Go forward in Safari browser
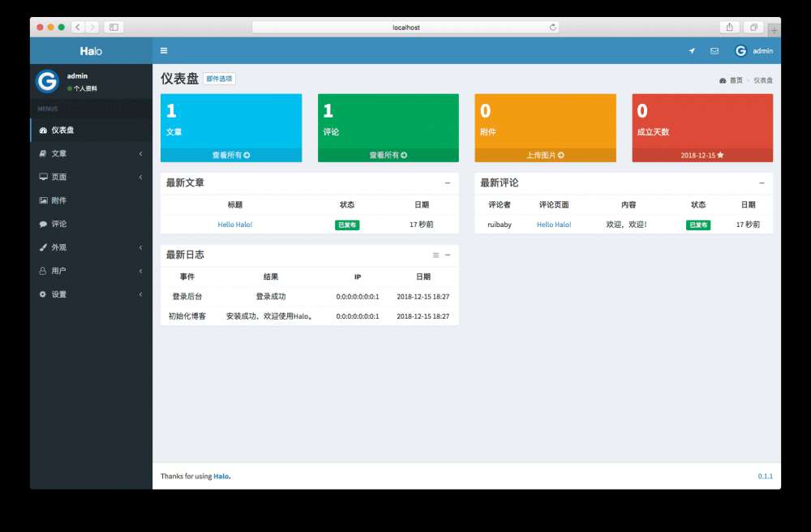 [x=92, y=27]
